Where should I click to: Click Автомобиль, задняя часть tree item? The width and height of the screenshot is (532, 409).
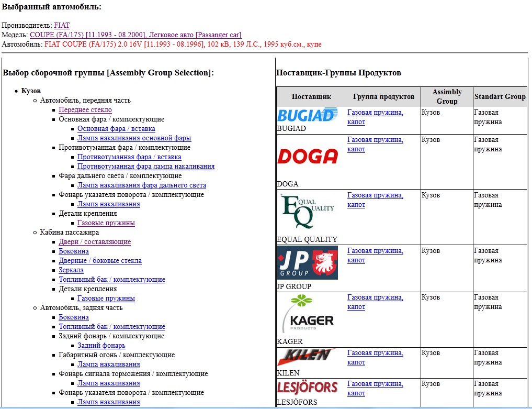click(x=82, y=308)
